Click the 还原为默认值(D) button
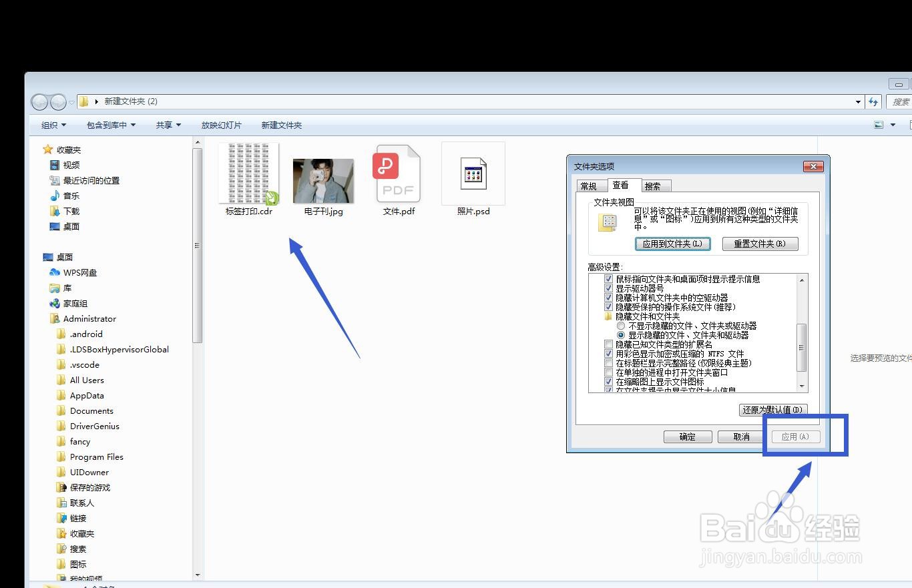 772,409
